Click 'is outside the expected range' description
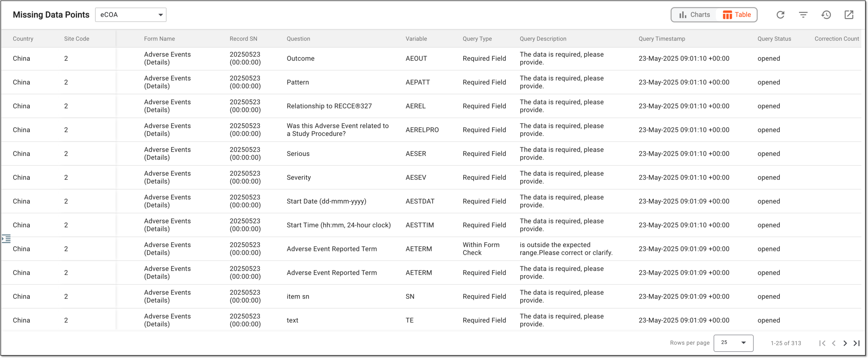The height and width of the screenshot is (358, 868). pyautogui.click(x=566, y=249)
